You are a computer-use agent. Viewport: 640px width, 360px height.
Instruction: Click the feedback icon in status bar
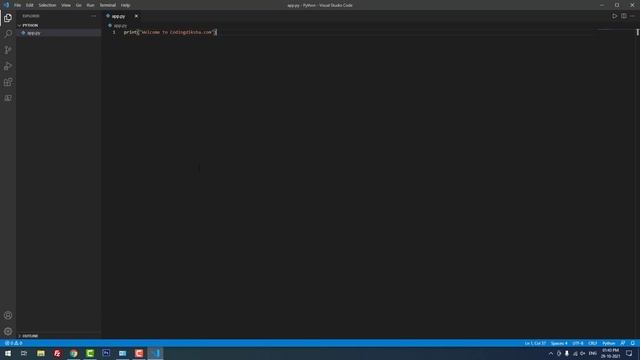tap(623, 343)
